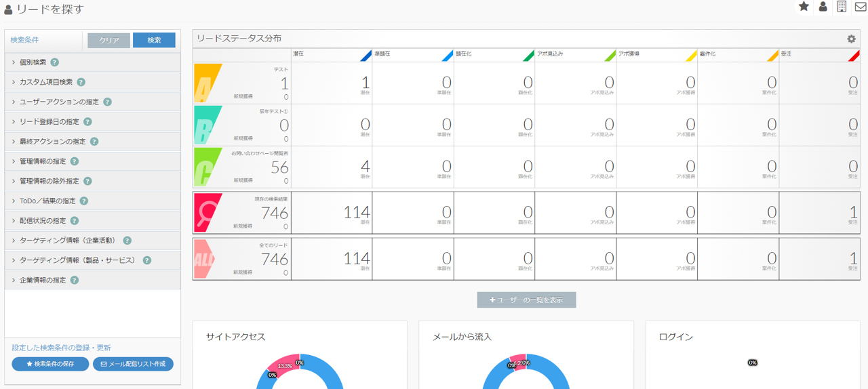The image size is (868, 389).
Task: Click the ログイン chart title
Action: click(676, 337)
